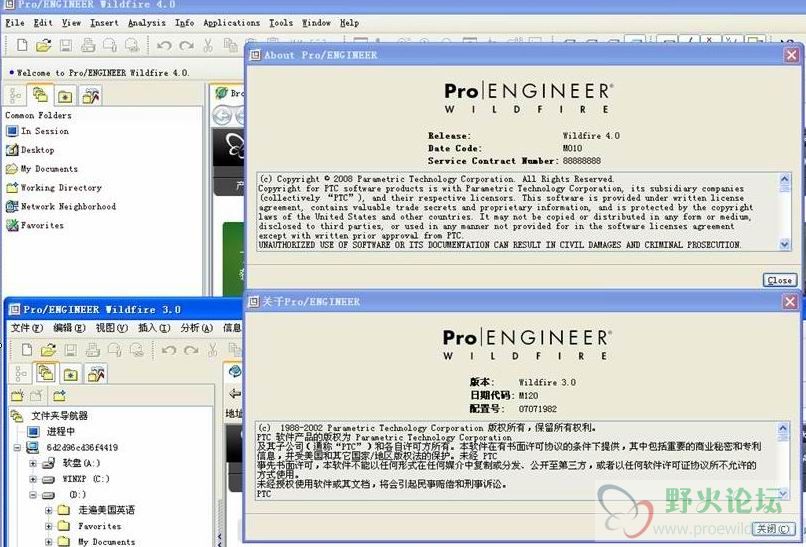
Task: Open Favorites navigator tab in Wildfire 3.0
Action: tap(70, 374)
